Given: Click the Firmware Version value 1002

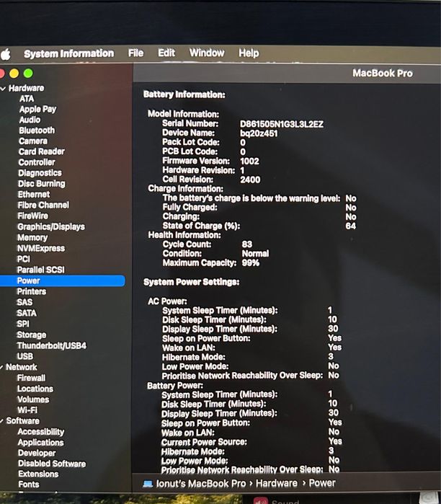Looking at the screenshot, I should click(x=249, y=161).
